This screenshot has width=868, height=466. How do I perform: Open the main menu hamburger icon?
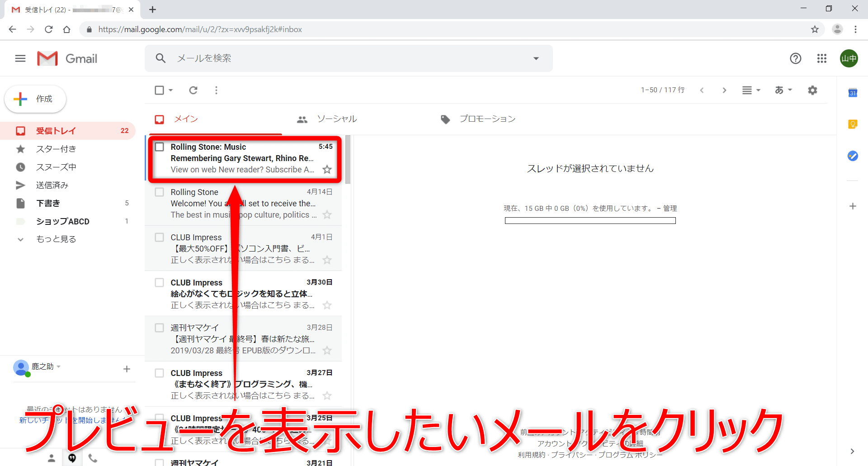click(20, 58)
